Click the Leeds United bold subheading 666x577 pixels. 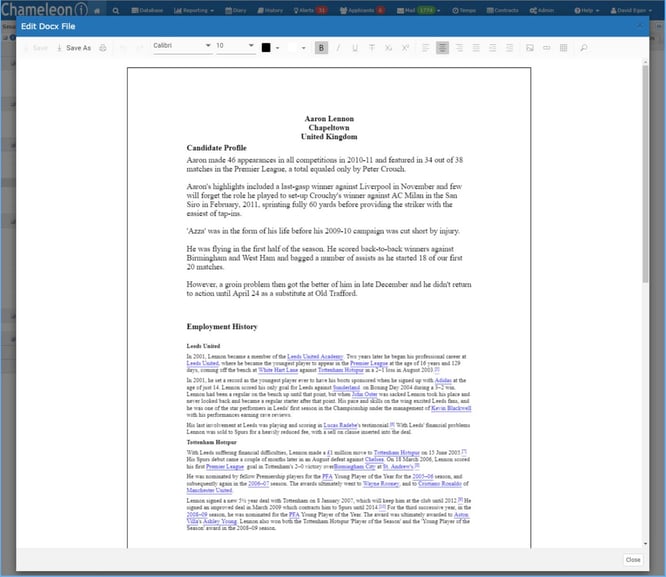click(x=203, y=346)
